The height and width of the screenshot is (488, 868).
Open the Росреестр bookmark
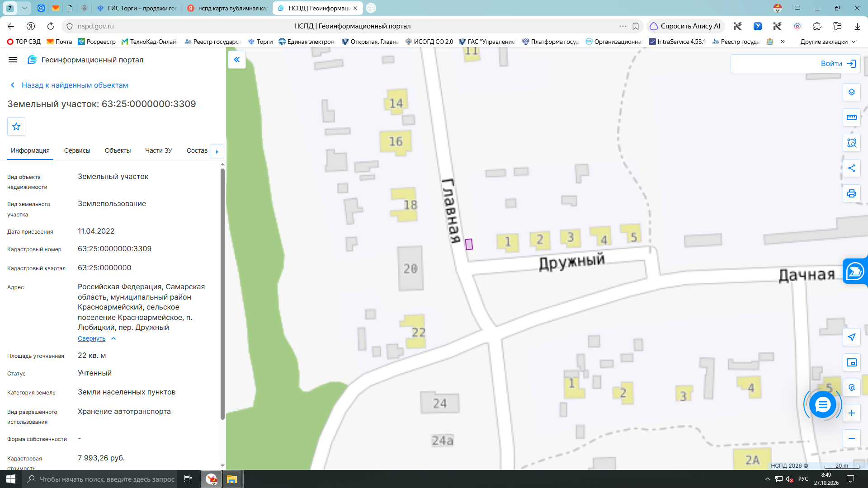97,42
